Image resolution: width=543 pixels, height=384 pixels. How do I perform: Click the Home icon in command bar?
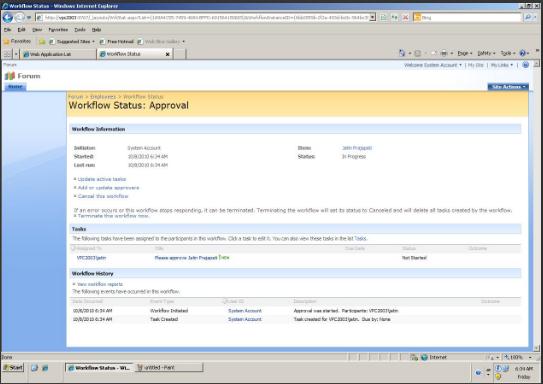402,53
